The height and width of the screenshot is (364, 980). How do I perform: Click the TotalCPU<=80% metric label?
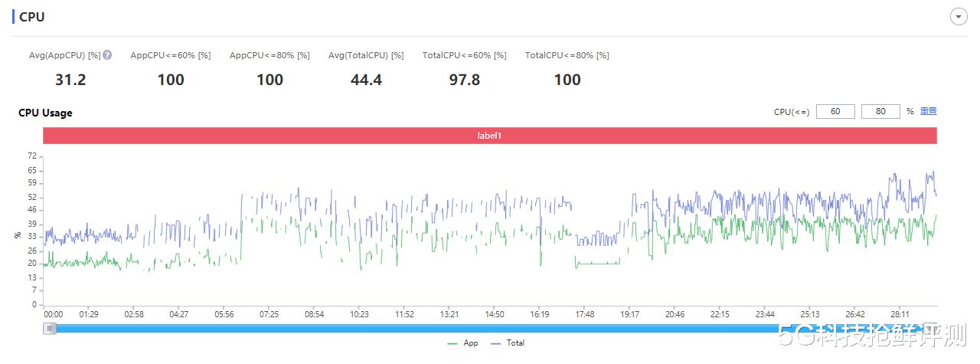pyautogui.click(x=567, y=55)
